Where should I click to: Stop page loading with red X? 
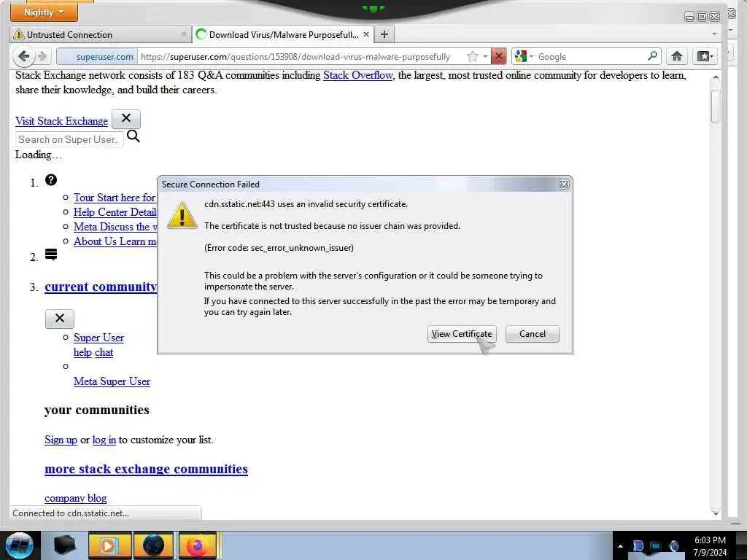coord(498,57)
